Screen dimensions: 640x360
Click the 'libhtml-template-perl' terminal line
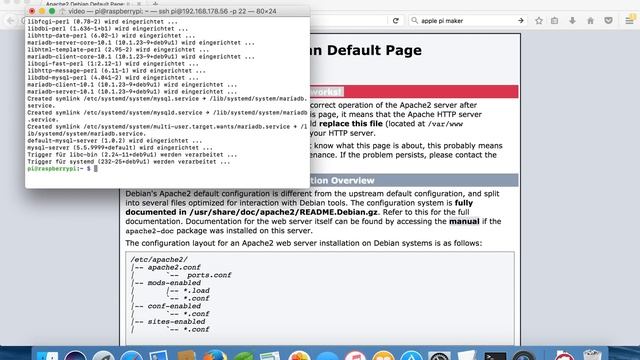pos(118,50)
